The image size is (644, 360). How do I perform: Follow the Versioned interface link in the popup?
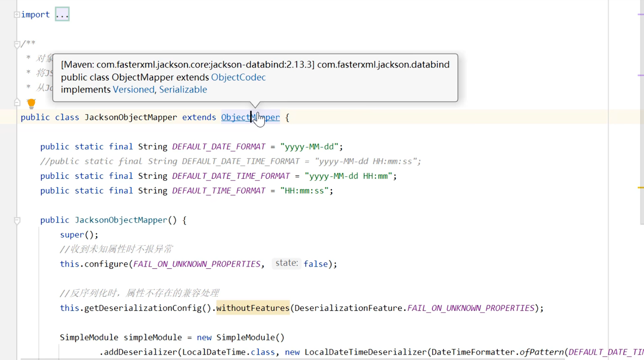pos(133,90)
